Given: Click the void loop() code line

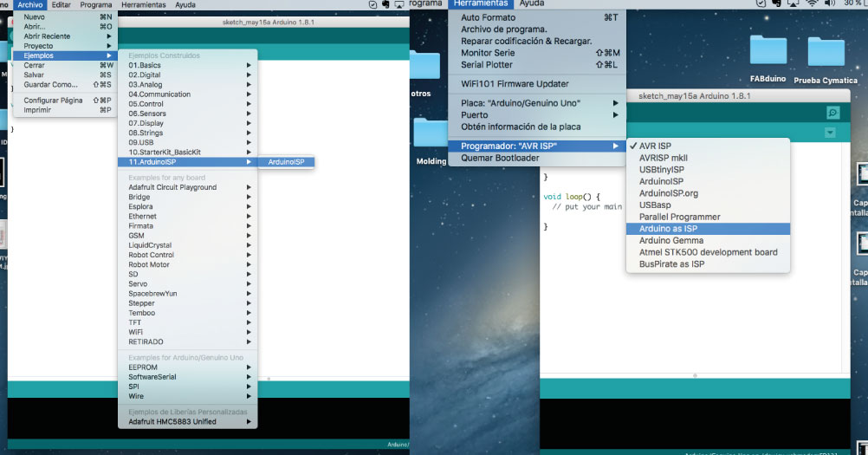Looking at the screenshot, I should (571, 197).
